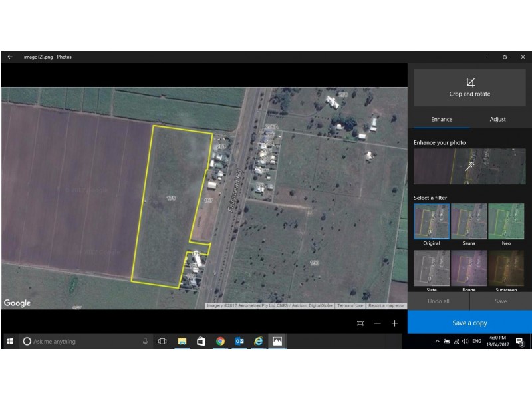Open Task View from the taskbar

[162, 341]
